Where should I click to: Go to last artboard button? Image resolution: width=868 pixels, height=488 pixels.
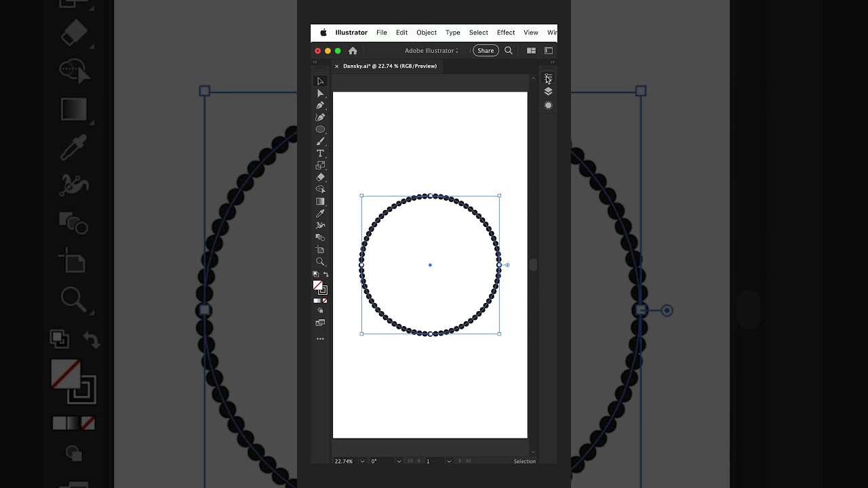pyautogui.click(x=469, y=462)
